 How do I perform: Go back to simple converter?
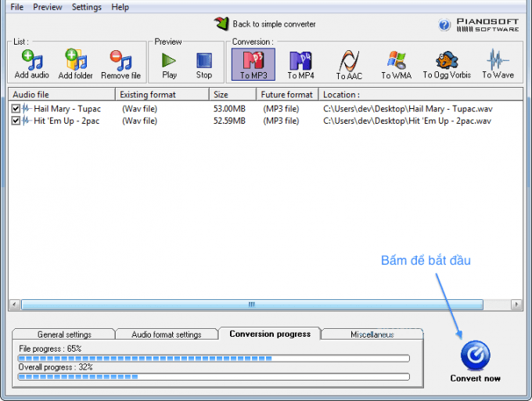click(264, 23)
